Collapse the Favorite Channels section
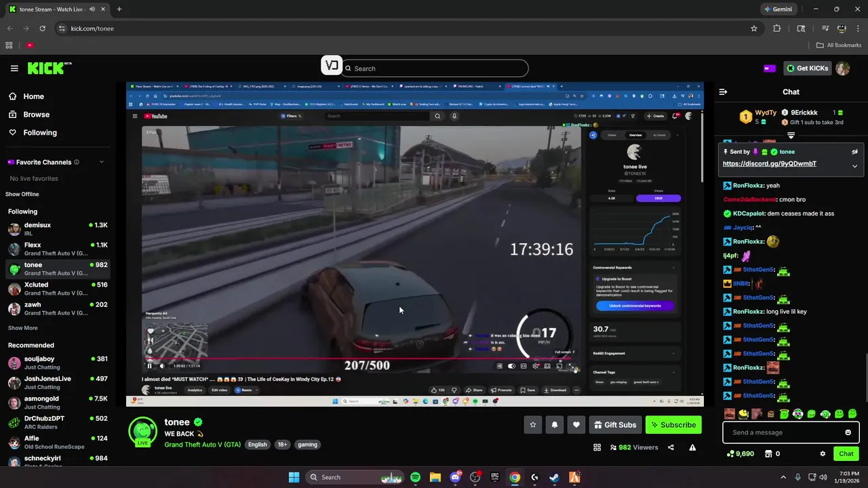Viewport: 868px width, 488px height. tap(102, 162)
